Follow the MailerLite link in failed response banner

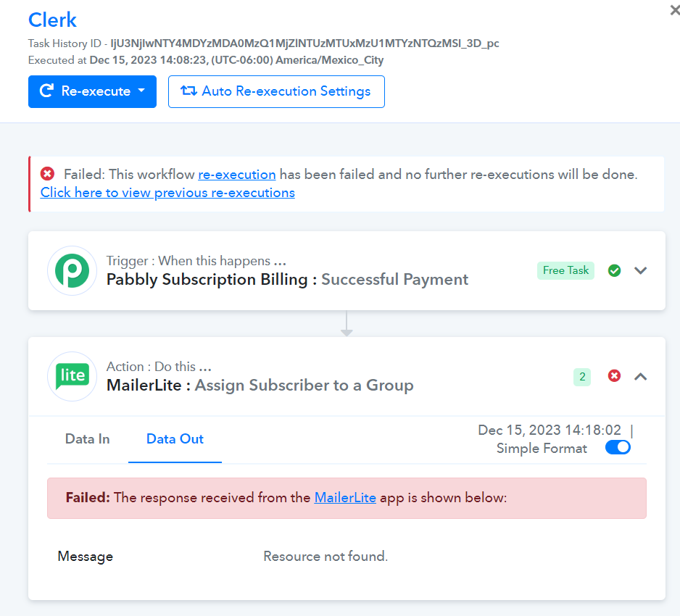[x=345, y=498]
